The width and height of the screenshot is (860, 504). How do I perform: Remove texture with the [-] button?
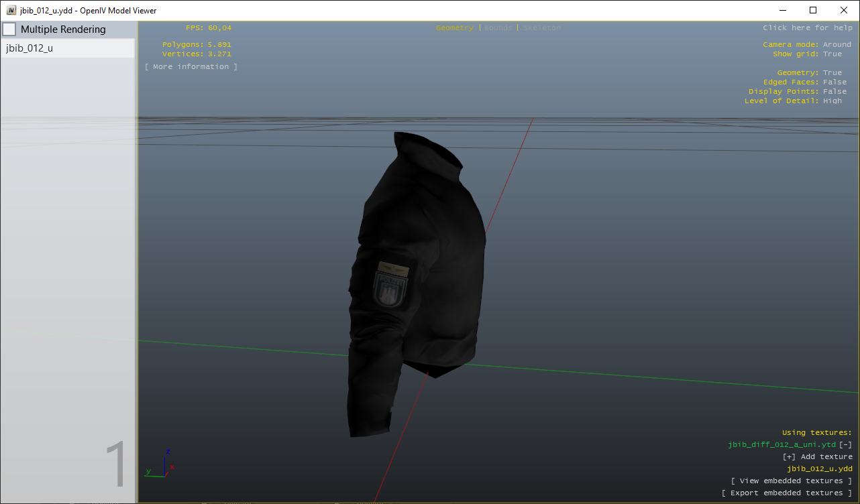(846, 445)
